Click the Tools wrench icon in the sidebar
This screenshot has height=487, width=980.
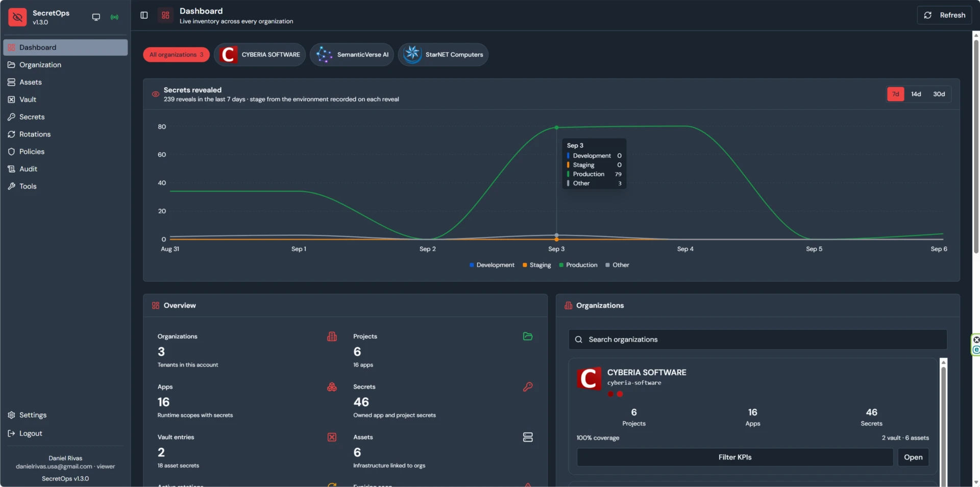(11, 186)
